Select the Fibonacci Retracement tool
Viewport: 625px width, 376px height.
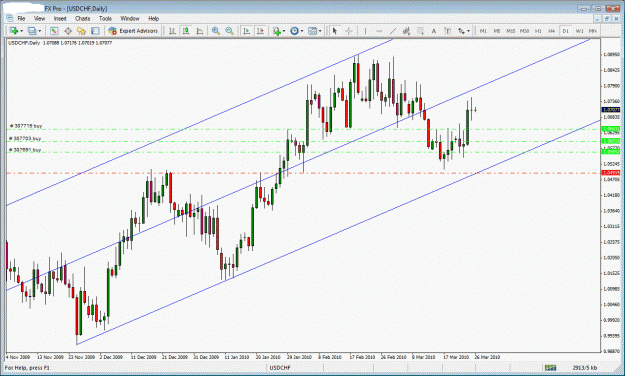point(420,31)
